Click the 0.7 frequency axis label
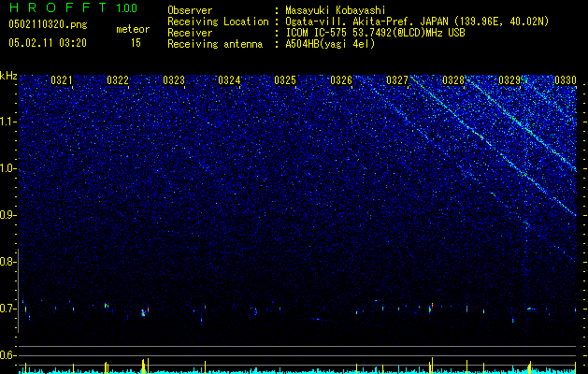 (7, 309)
